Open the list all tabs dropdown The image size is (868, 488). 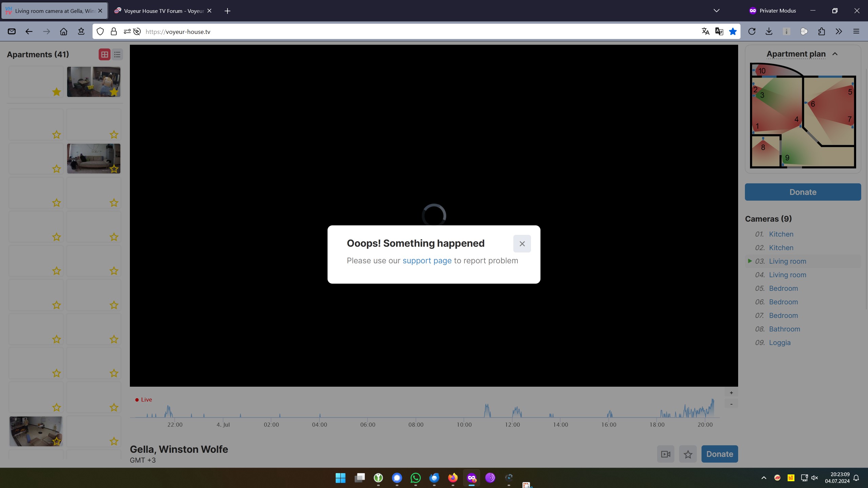(x=716, y=11)
